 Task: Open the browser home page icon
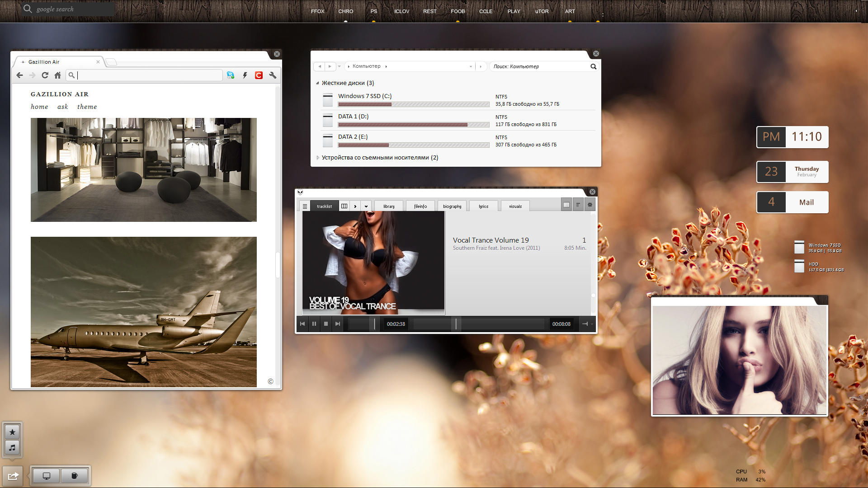point(57,75)
